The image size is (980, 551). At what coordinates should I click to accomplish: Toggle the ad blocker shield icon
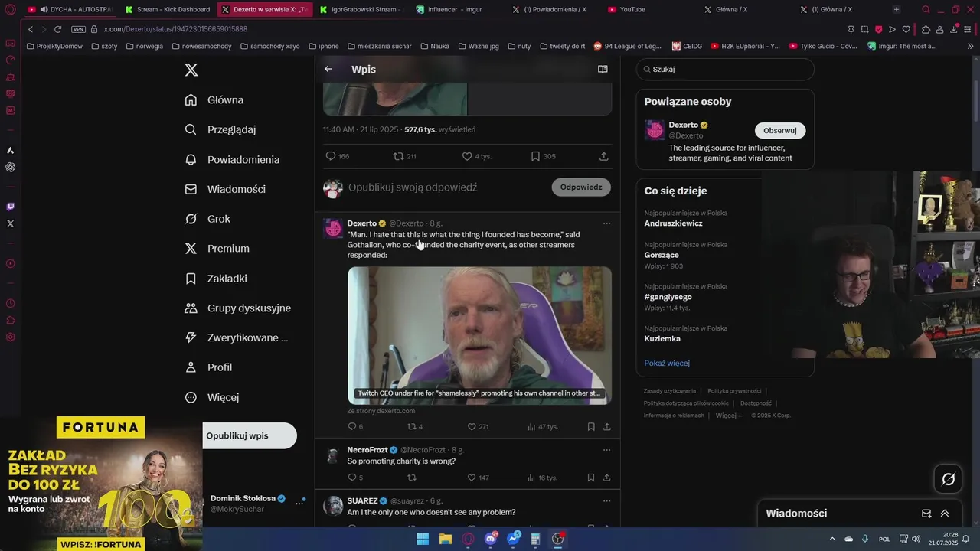point(878,29)
